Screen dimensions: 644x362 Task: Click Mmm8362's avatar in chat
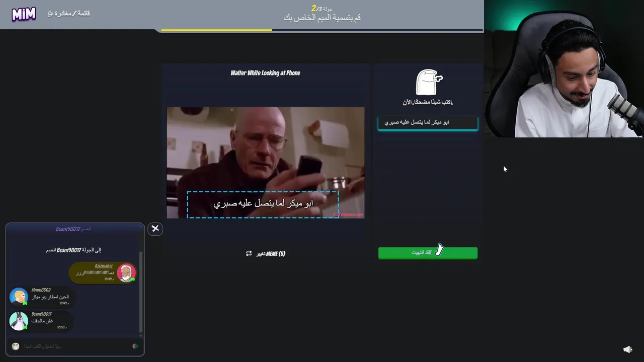coord(19,297)
